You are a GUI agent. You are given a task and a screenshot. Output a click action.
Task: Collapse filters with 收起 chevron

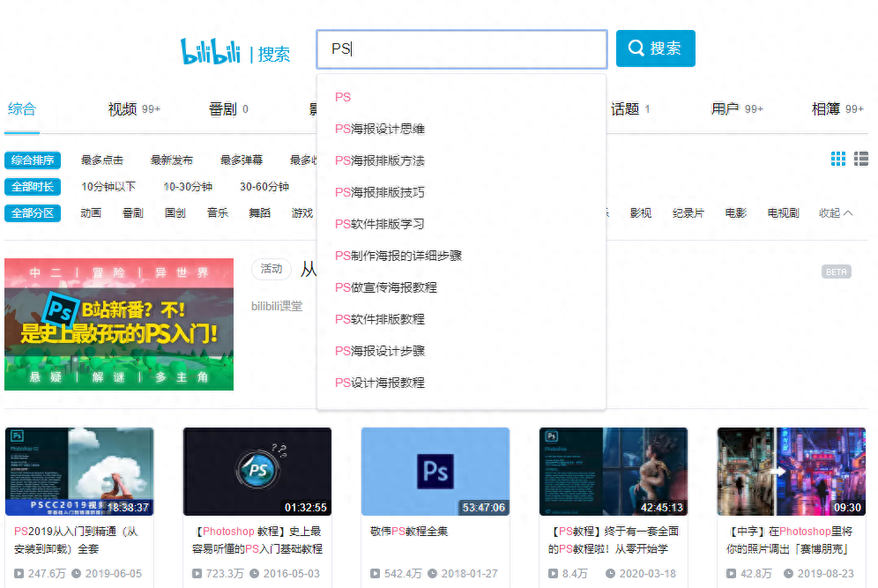pyautogui.click(x=836, y=212)
